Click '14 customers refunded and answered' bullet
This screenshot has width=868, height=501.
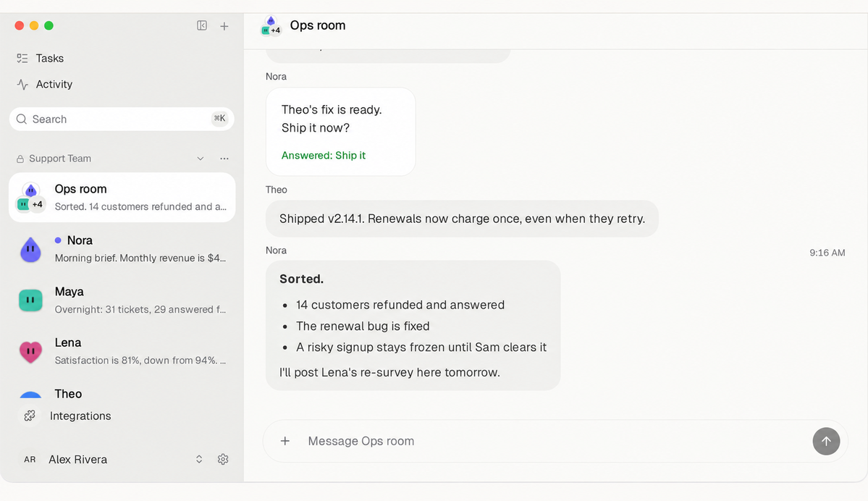(x=400, y=305)
